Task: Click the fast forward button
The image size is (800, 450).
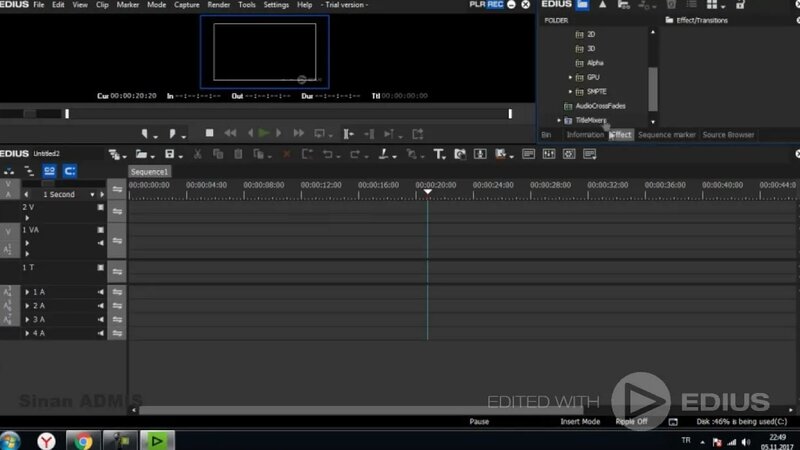Action: click(298, 133)
